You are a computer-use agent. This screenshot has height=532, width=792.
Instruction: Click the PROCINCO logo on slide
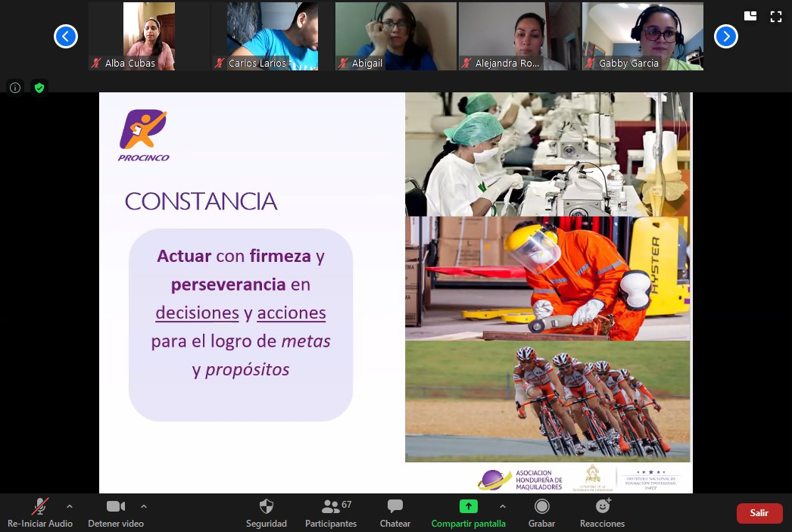click(x=143, y=135)
